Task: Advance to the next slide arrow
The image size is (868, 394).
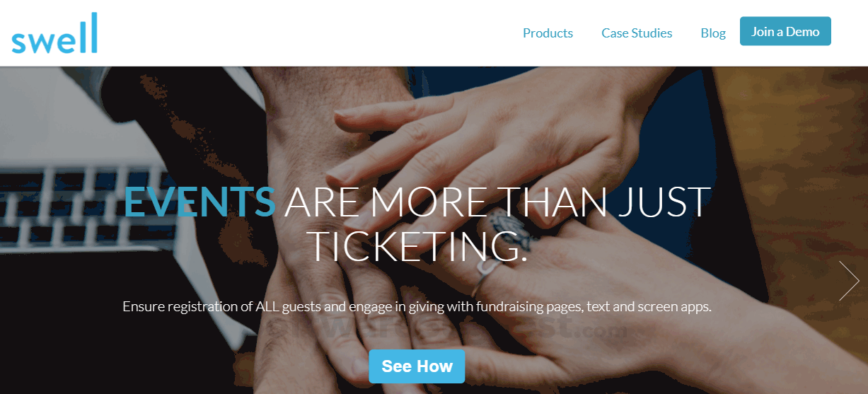Action: coord(849,281)
